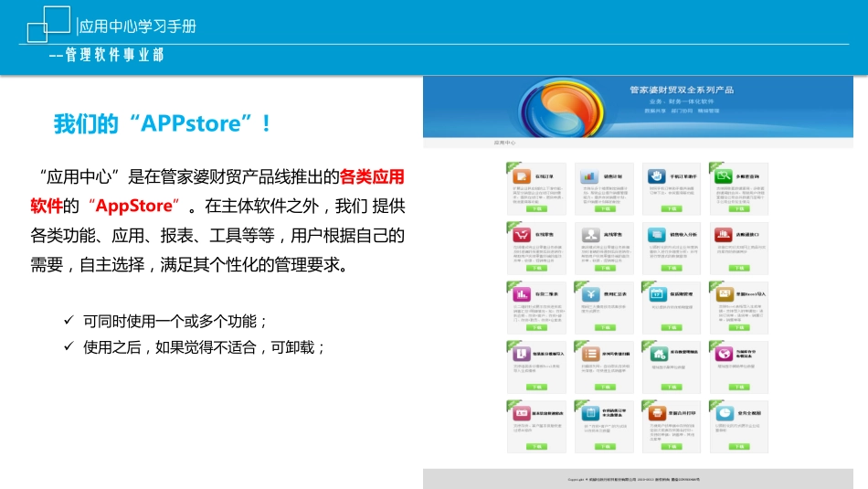Download the 在线零售 app
Image resolution: width=868 pixels, height=489 pixels.
tap(536, 268)
